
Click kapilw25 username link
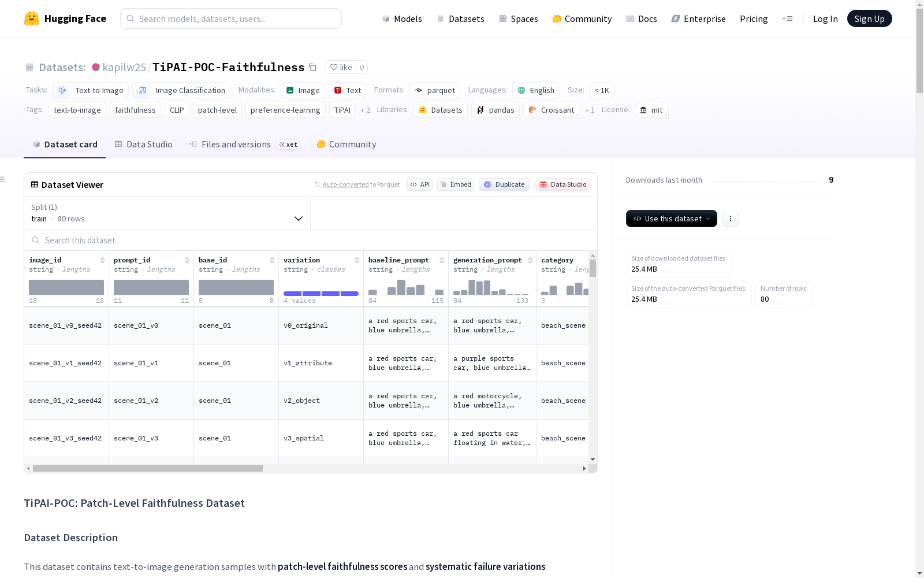point(124,67)
